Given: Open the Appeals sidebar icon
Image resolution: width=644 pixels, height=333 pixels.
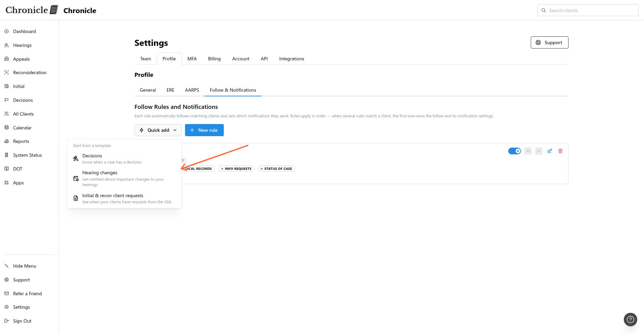Looking at the screenshot, I should 6,59.
